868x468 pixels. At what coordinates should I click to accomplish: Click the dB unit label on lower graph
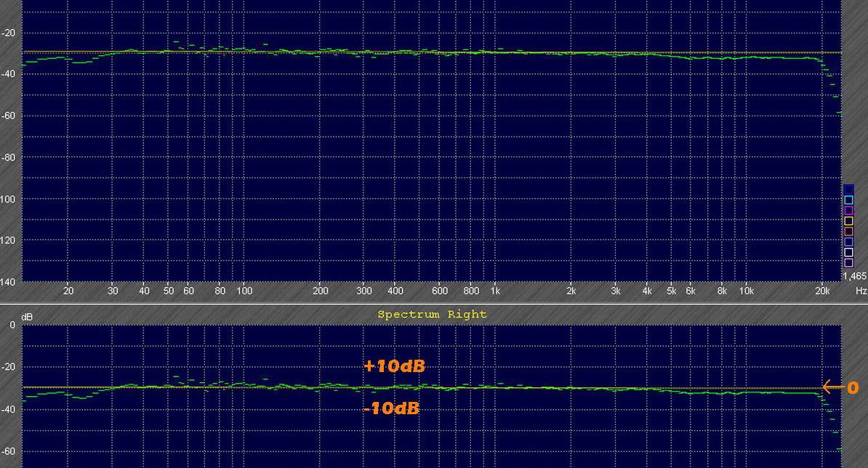(27, 318)
